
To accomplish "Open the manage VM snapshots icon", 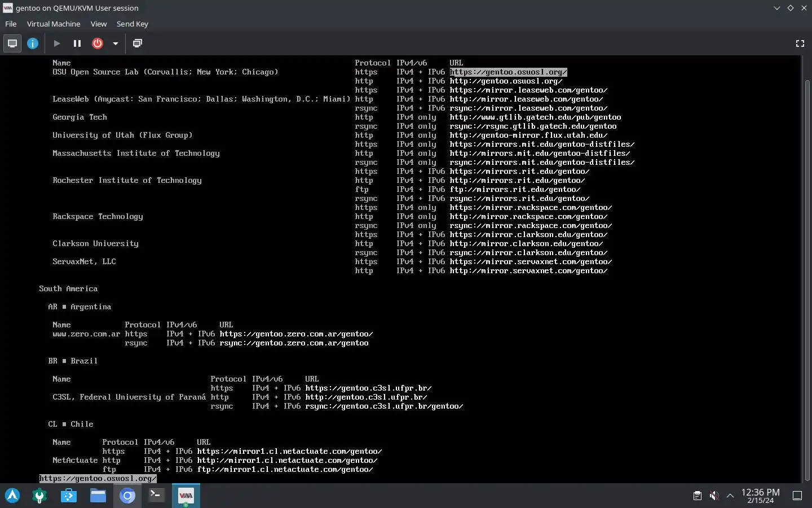I will (137, 43).
